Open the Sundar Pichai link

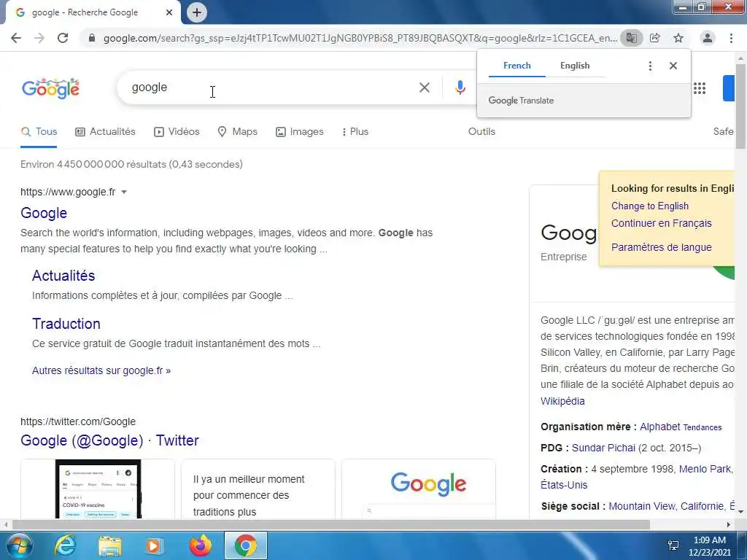(603, 448)
